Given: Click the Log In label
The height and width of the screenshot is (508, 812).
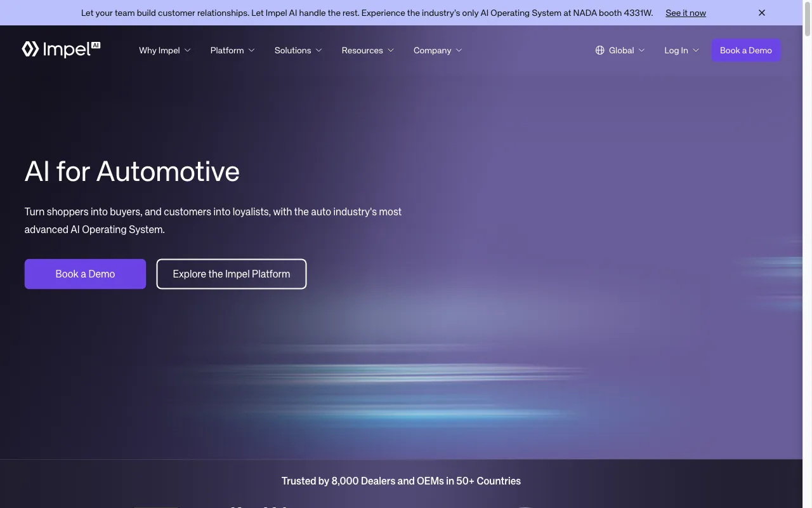Looking at the screenshot, I should 676,50.
